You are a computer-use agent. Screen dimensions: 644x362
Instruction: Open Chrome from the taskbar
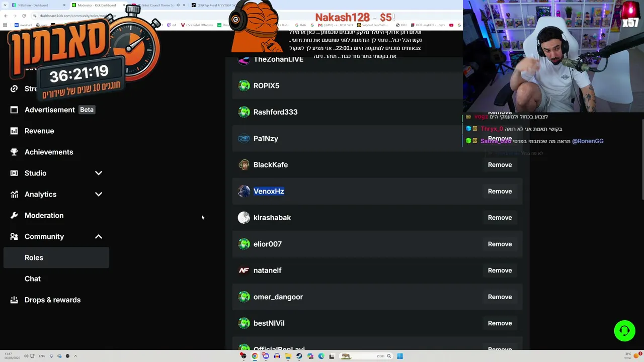[255, 356]
